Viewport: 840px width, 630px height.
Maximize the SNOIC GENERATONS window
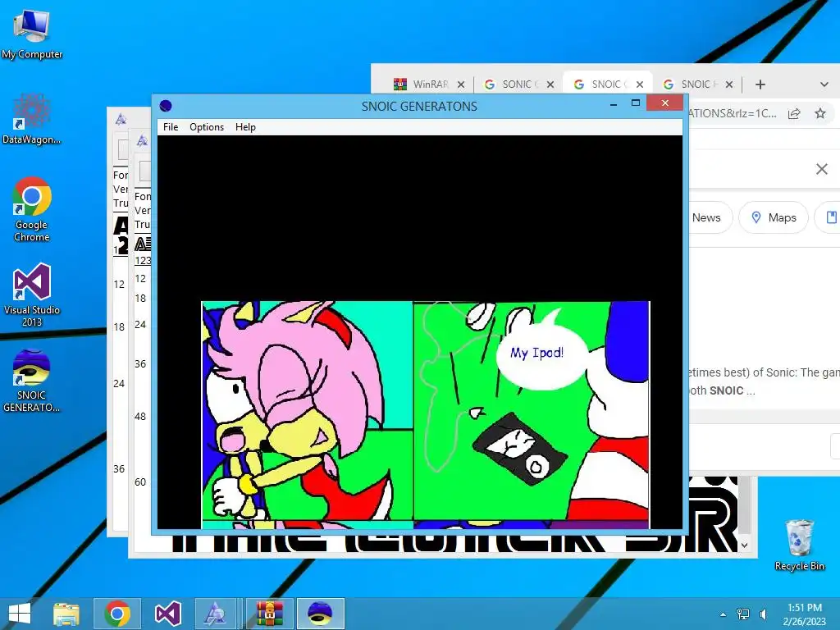coord(636,103)
